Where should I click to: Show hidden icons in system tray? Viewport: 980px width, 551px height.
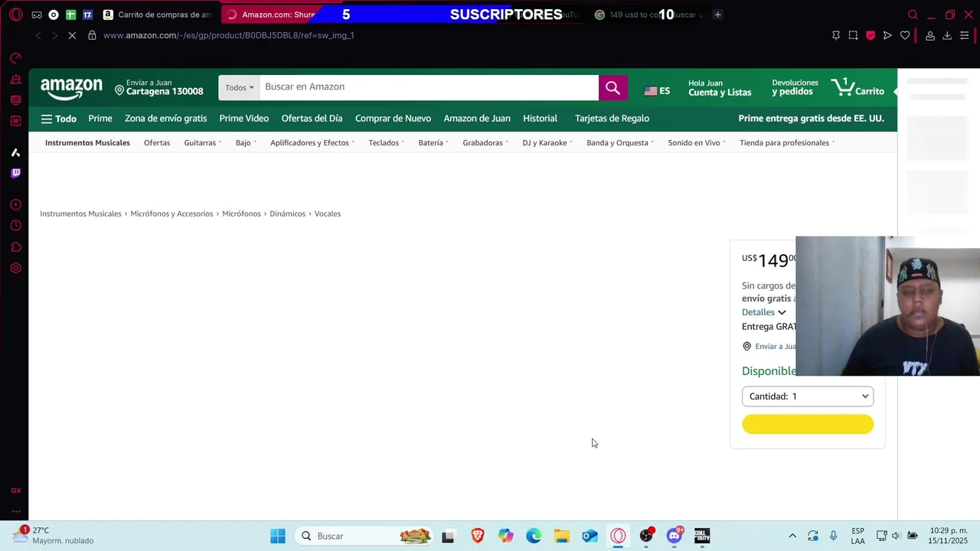coord(792,536)
